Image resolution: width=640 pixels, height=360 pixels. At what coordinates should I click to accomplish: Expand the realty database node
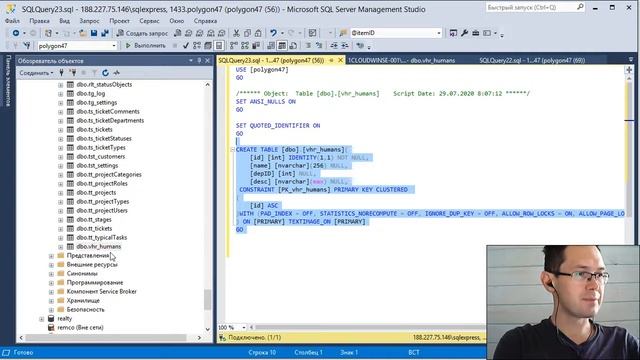click(x=42, y=319)
